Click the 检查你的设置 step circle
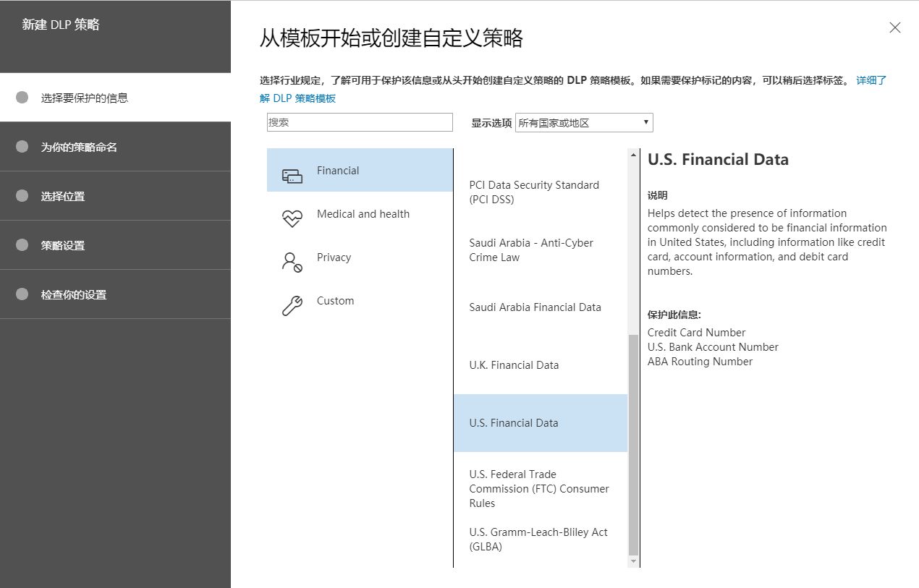Screen dimensions: 919x588 point(22,294)
